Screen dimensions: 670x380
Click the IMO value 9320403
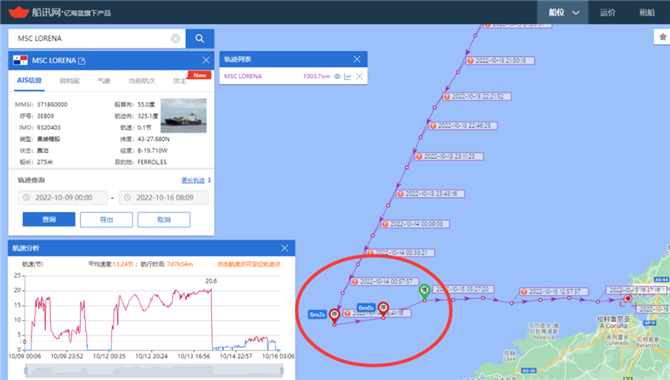tap(49, 127)
